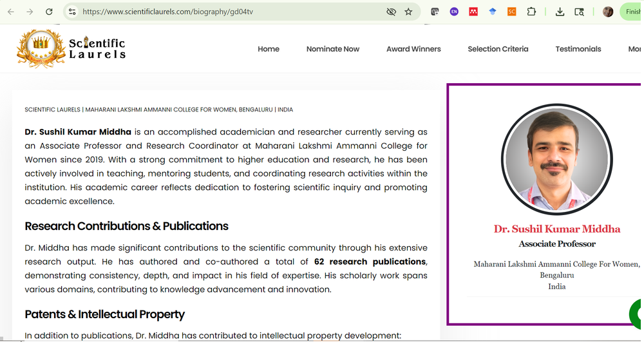Click the green Finish update button
Image resolution: width=644 pixels, height=342 pixels.
[632, 12]
